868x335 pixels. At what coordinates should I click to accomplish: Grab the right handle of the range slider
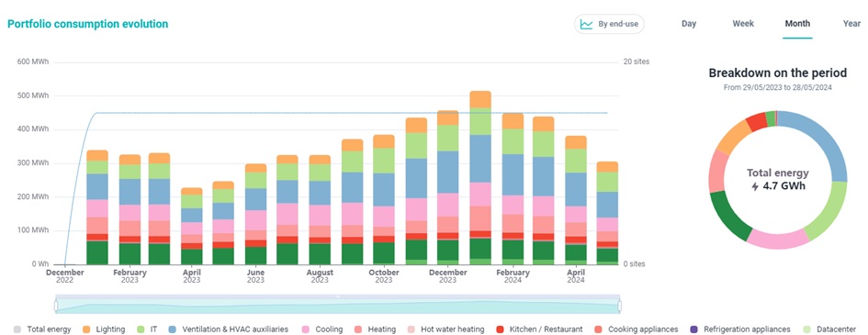tap(619, 306)
